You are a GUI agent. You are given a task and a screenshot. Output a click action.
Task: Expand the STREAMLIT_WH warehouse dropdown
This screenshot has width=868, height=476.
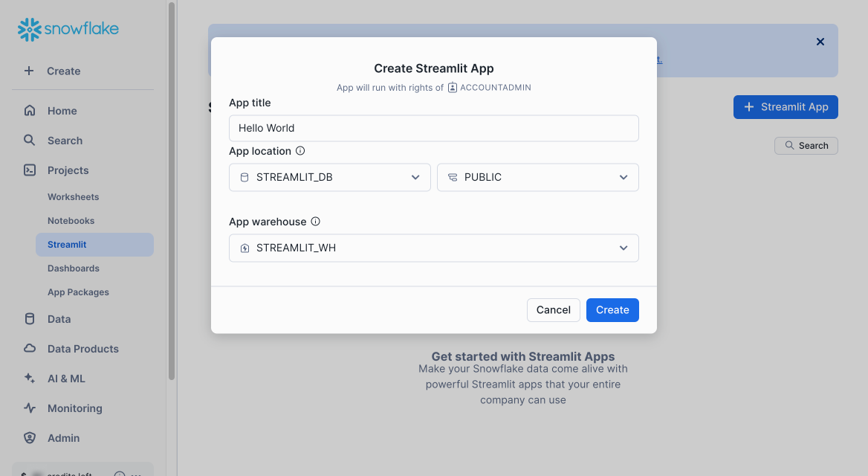[623, 247]
